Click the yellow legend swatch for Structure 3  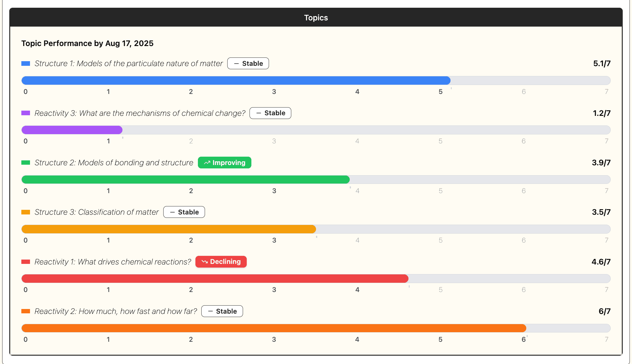click(x=26, y=212)
